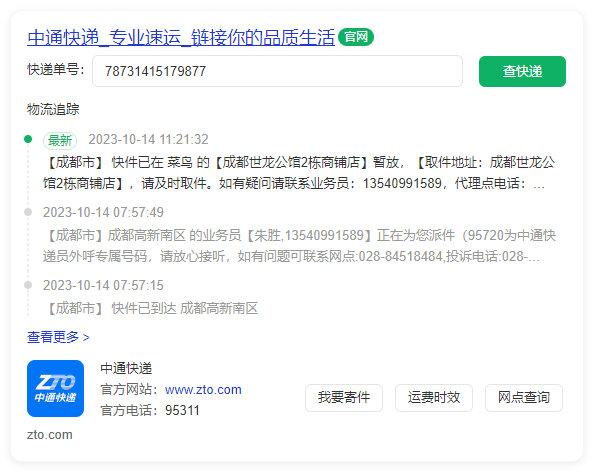Focus the 快递单号 tracking number field
The image size is (597, 476).
(278, 71)
